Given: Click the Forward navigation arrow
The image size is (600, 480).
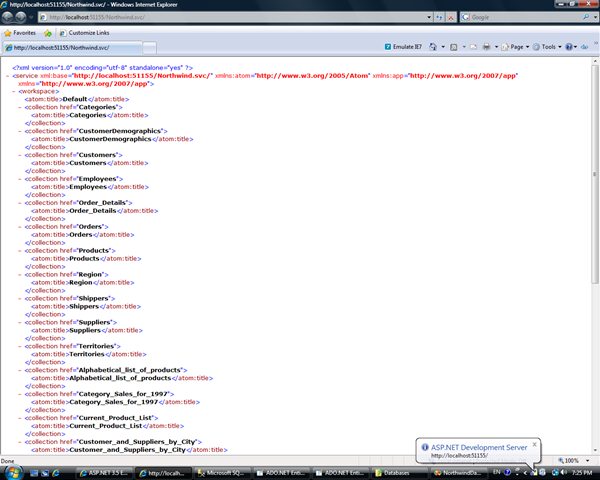Looking at the screenshot, I should (x=20, y=17).
